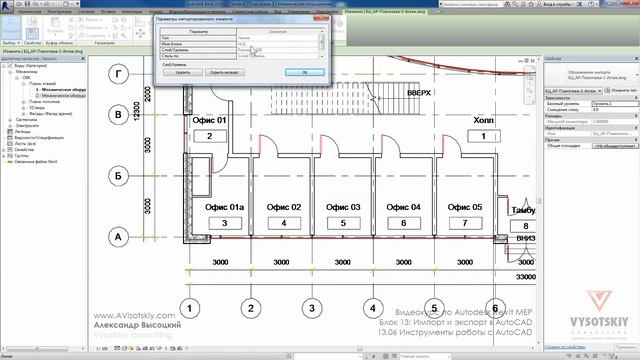Click the Revit Links icon in project browser
The width and height of the screenshot is (640, 360).
(10, 162)
